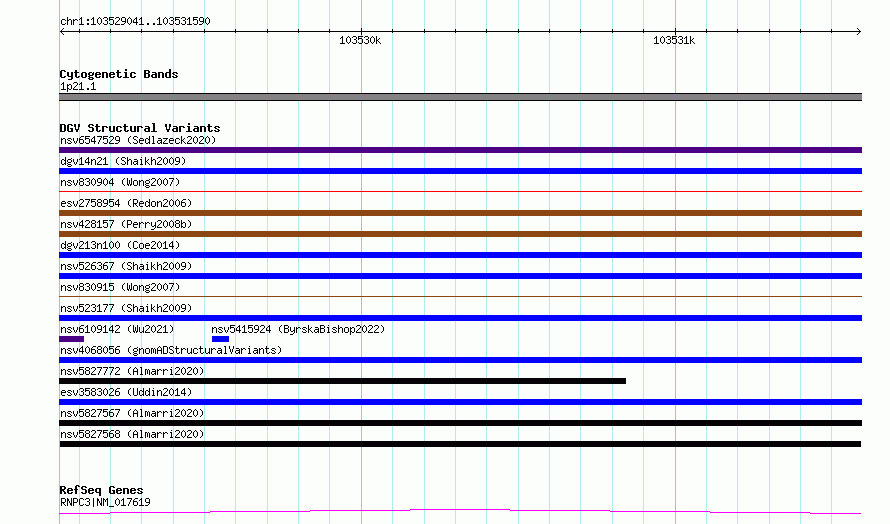Select the nsv523177 (Shaikh2009) label
The image size is (890, 524).
[126, 308]
